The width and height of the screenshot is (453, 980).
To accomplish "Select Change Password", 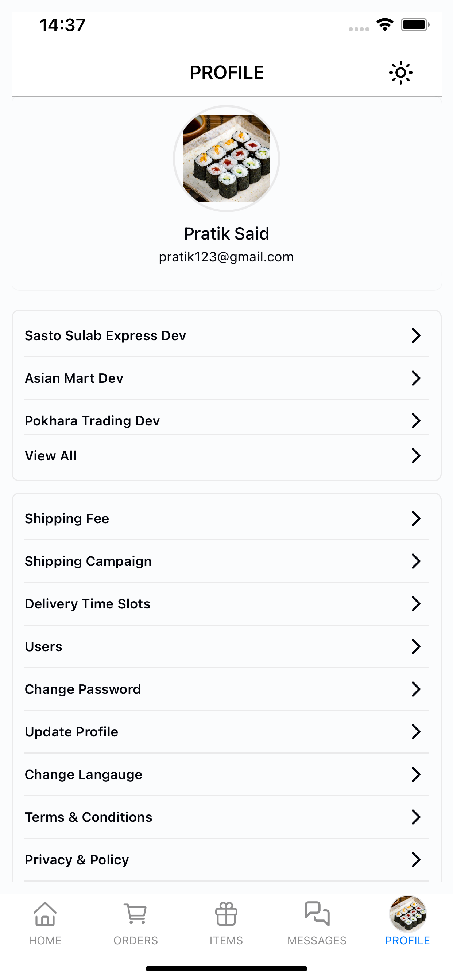I will tap(226, 689).
